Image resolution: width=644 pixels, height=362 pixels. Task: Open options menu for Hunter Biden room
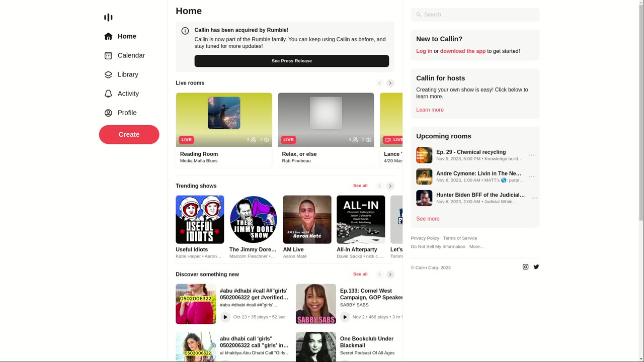(x=534, y=198)
